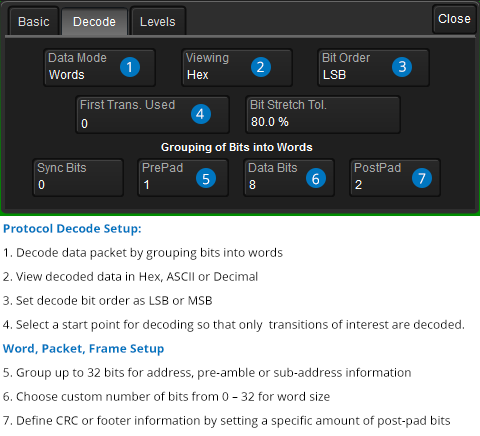The image size is (480, 436).
Task: Change the PrePad bits value
Action: pyautogui.click(x=183, y=178)
